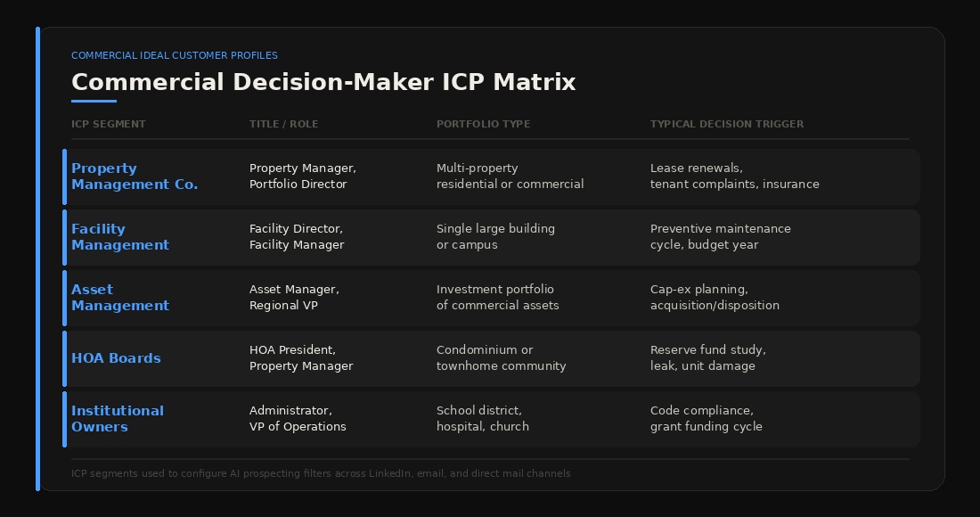
Task: Select the "School district, hospital, church" cell
Action: [x=482, y=419]
